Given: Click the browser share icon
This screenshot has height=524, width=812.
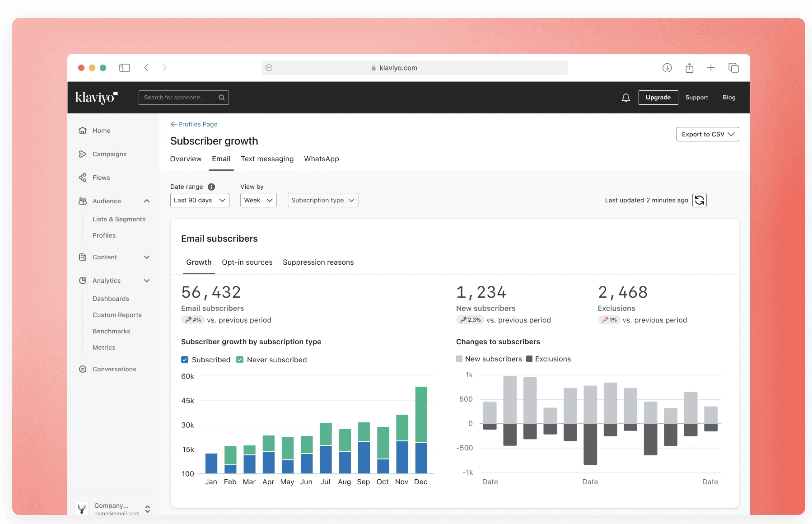Looking at the screenshot, I should [689, 68].
